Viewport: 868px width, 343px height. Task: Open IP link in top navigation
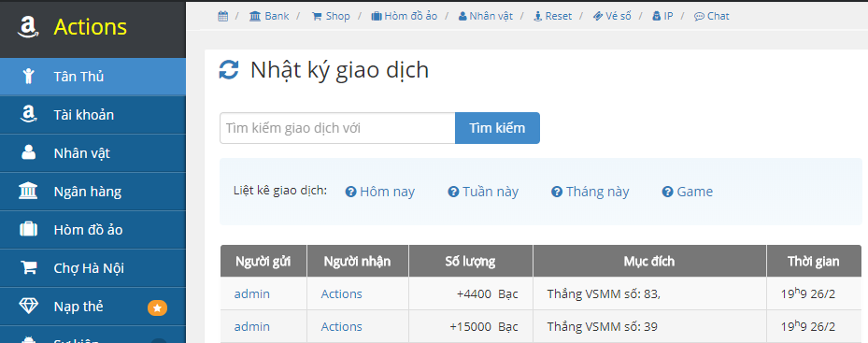[x=663, y=16]
